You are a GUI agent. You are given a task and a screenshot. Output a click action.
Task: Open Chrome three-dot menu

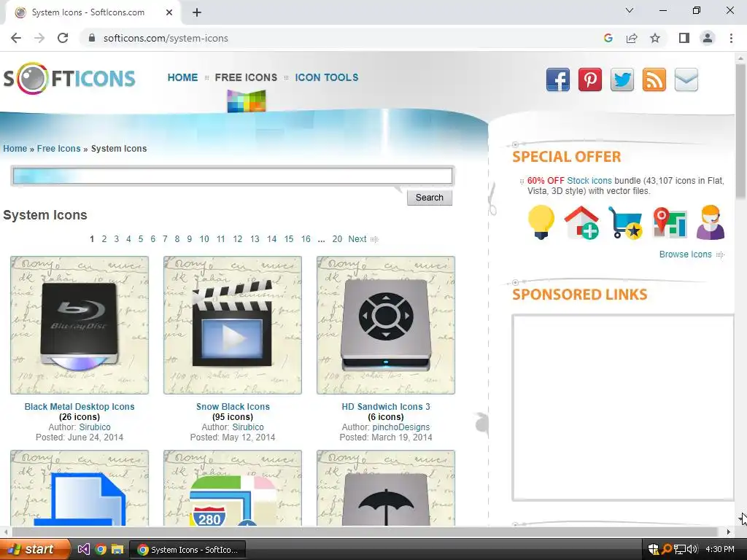pos(731,38)
